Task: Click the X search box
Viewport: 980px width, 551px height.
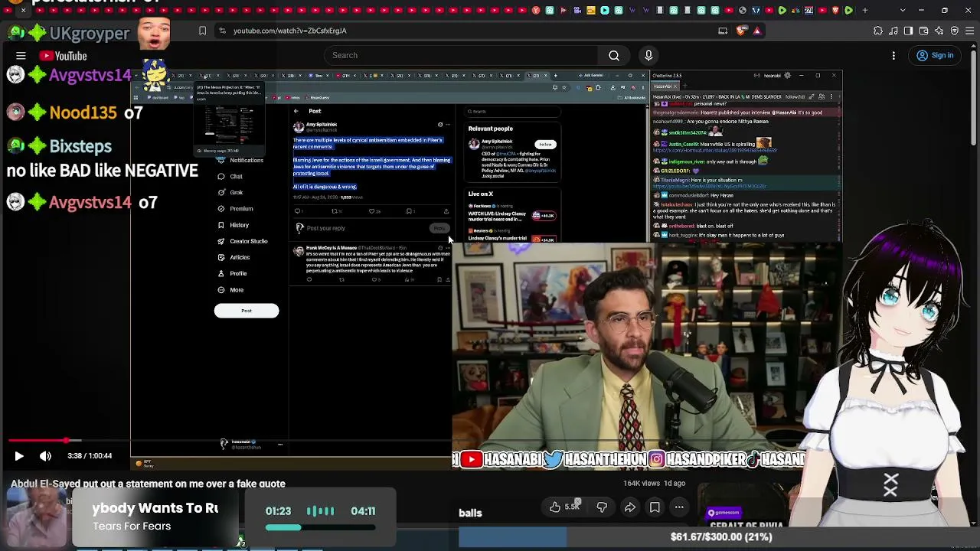Action: click(x=513, y=112)
